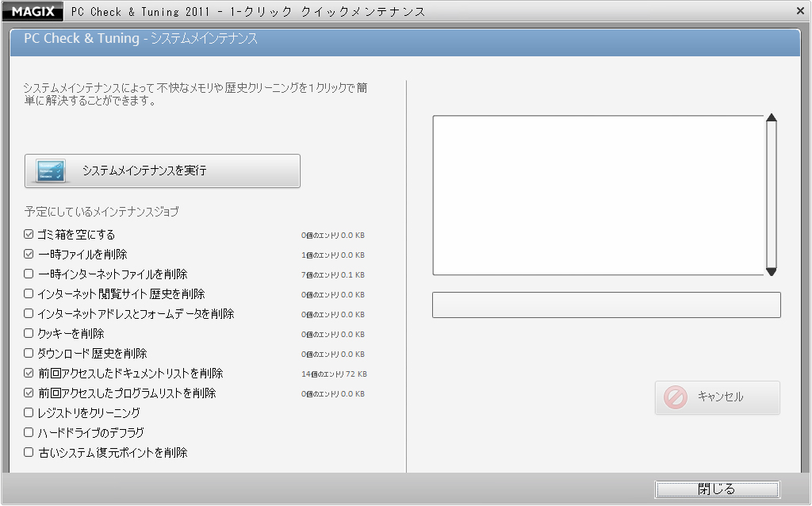
Task: Click the キャンセル button
Action: pos(717,397)
